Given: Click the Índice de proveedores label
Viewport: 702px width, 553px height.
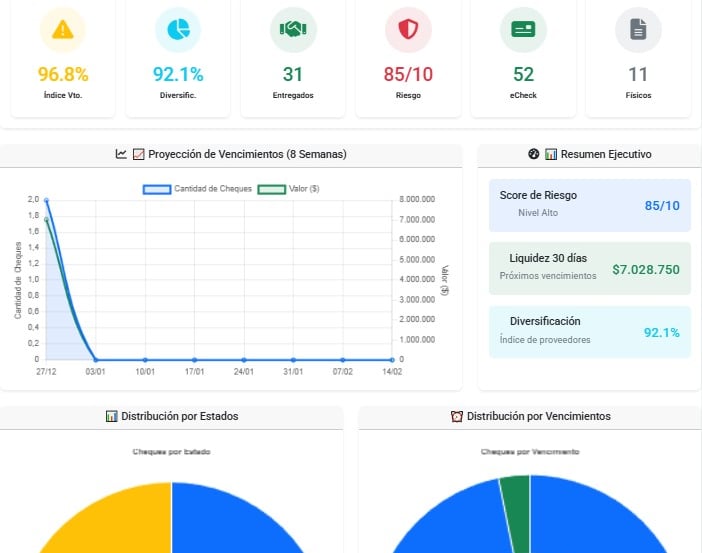Looking at the screenshot, I should coord(545,340).
